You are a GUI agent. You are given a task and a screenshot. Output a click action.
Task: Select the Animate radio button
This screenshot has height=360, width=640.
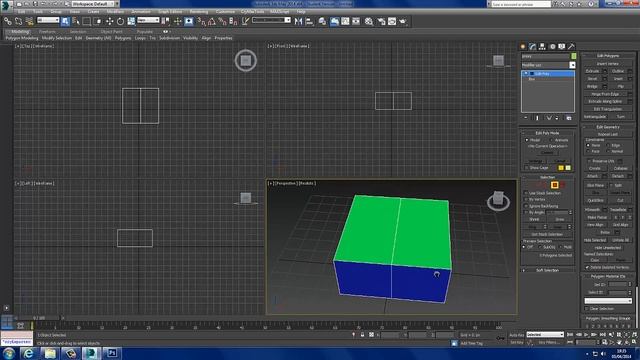tap(551, 140)
